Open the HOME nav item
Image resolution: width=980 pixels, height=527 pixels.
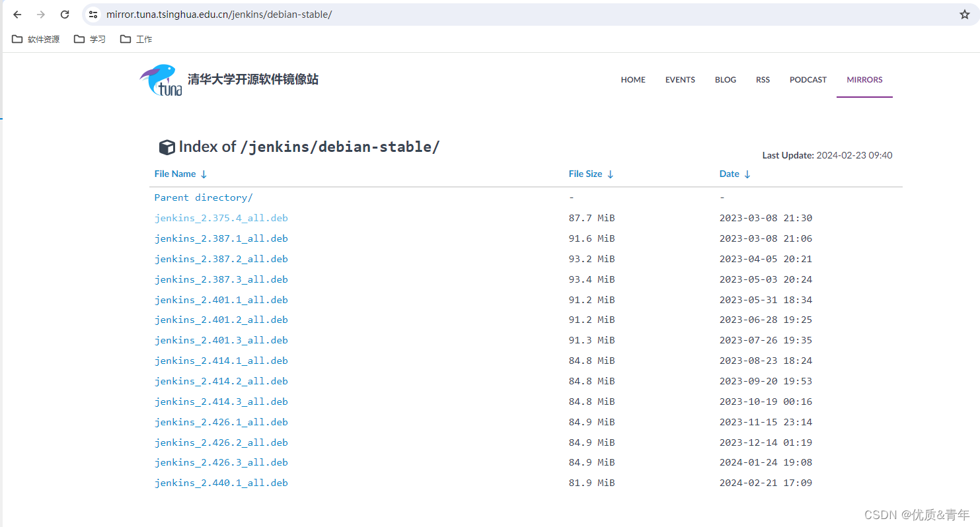point(633,80)
